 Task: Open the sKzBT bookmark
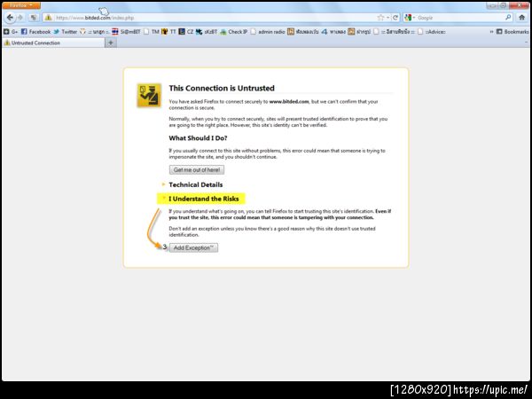click(207, 32)
